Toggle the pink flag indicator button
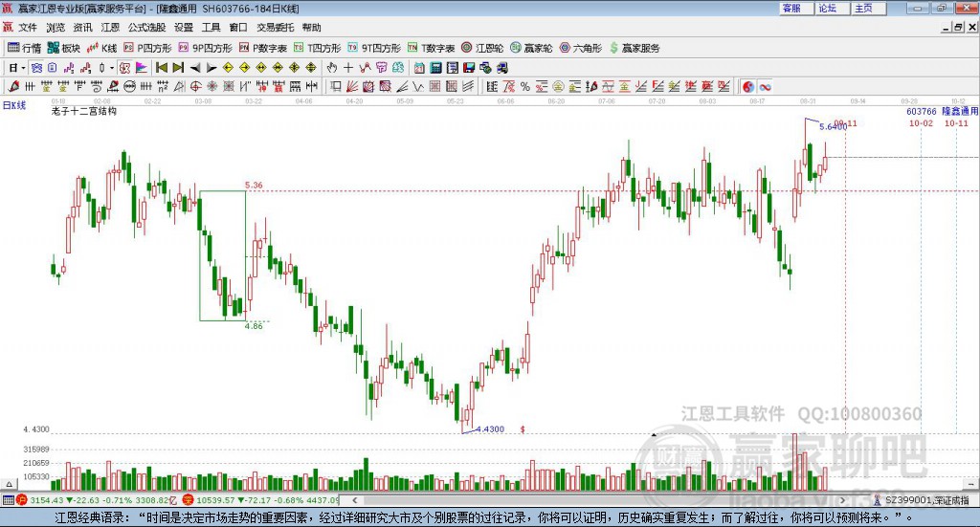Screen dimensions: 980x527 pos(142,68)
